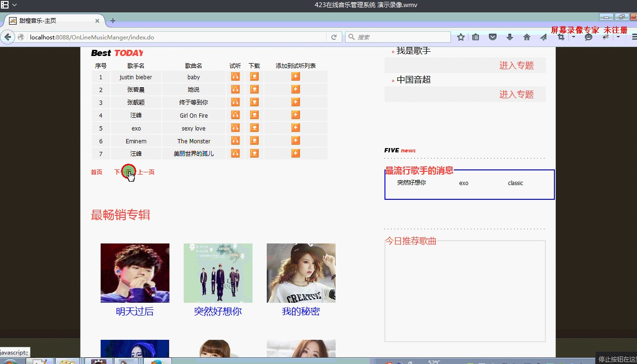Download the song sexy love
This screenshot has height=364, width=637.
pos(254,128)
